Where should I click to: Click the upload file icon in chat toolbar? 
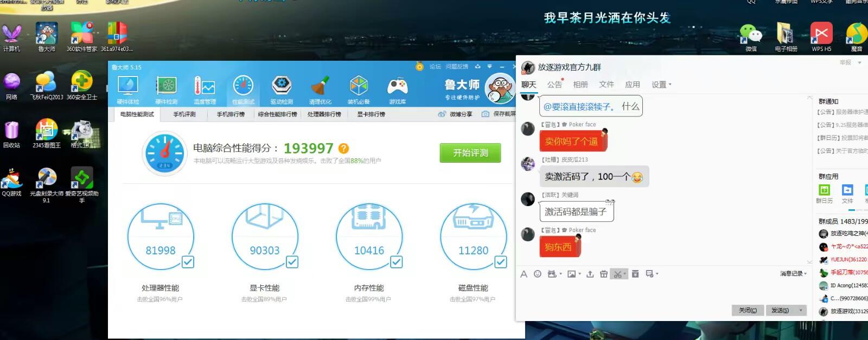coord(590,274)
